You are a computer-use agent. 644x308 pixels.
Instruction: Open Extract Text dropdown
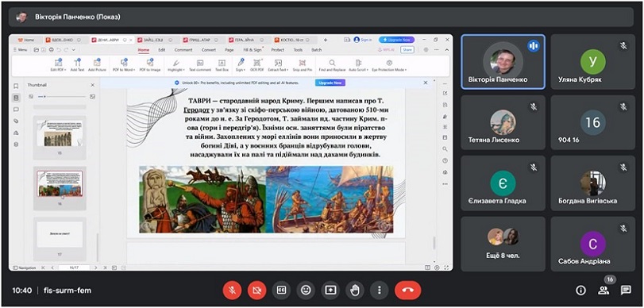(278, 65)
